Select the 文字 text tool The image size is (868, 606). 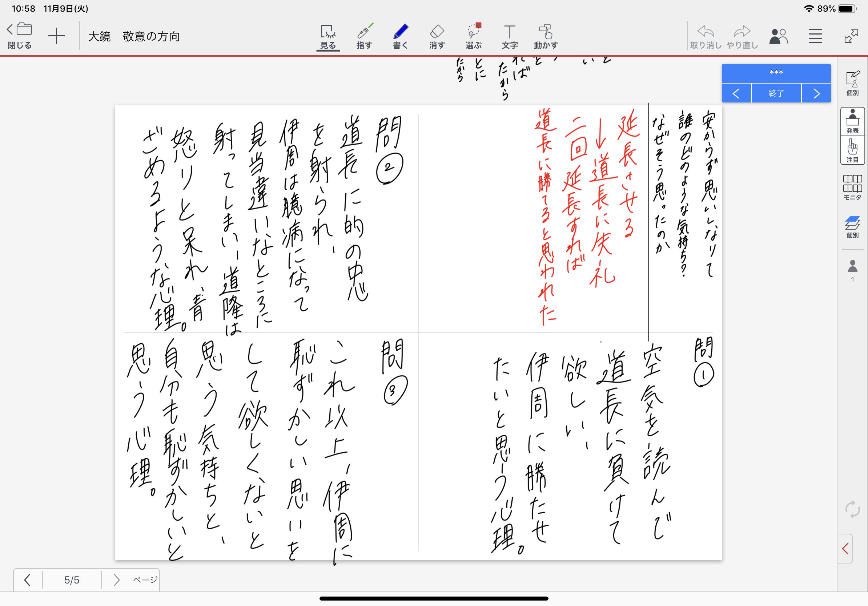tap(510, 37)
